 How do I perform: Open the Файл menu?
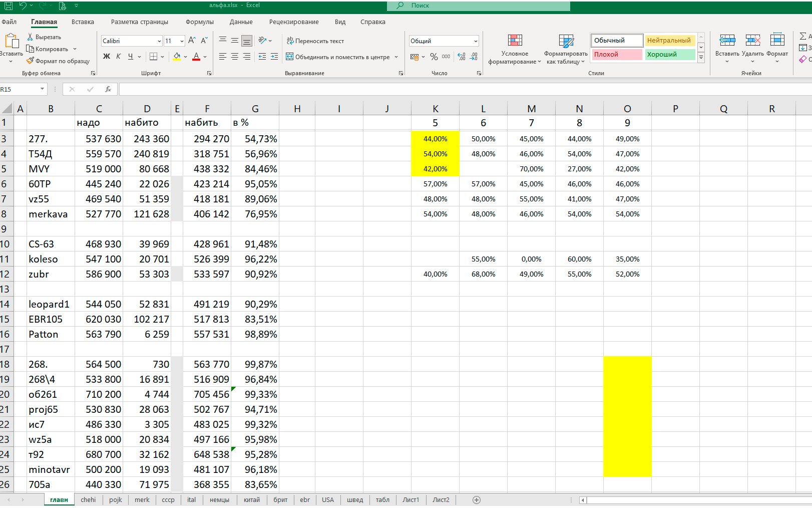9,22
